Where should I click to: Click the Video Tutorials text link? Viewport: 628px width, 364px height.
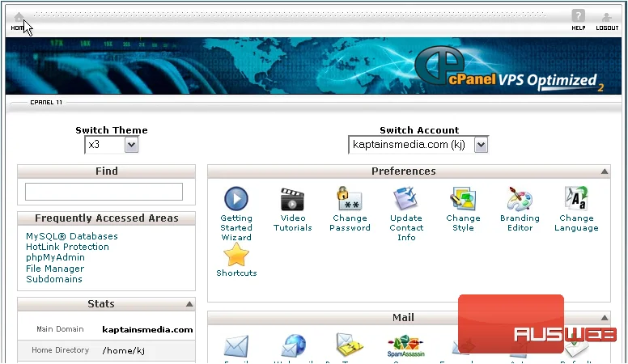point(293,223)
